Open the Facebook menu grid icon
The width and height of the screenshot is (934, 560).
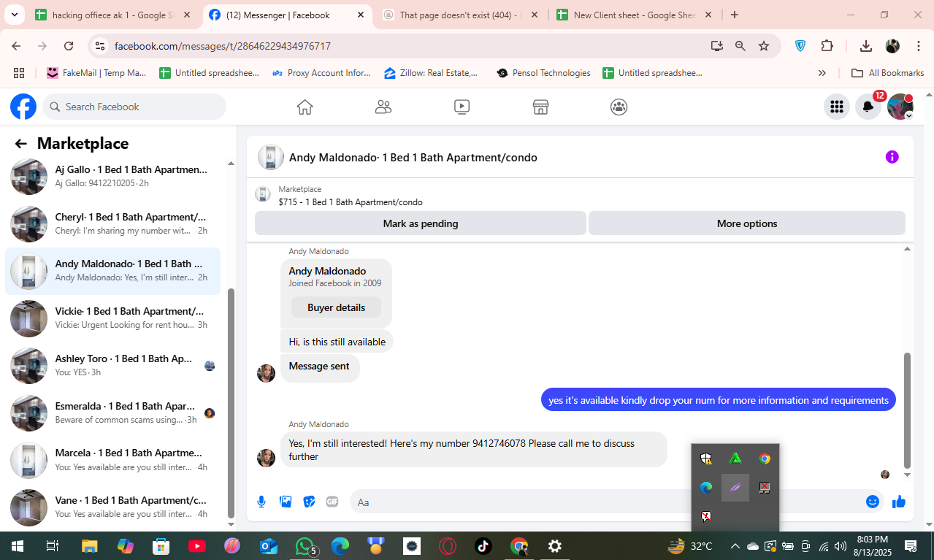pos(837,107)
